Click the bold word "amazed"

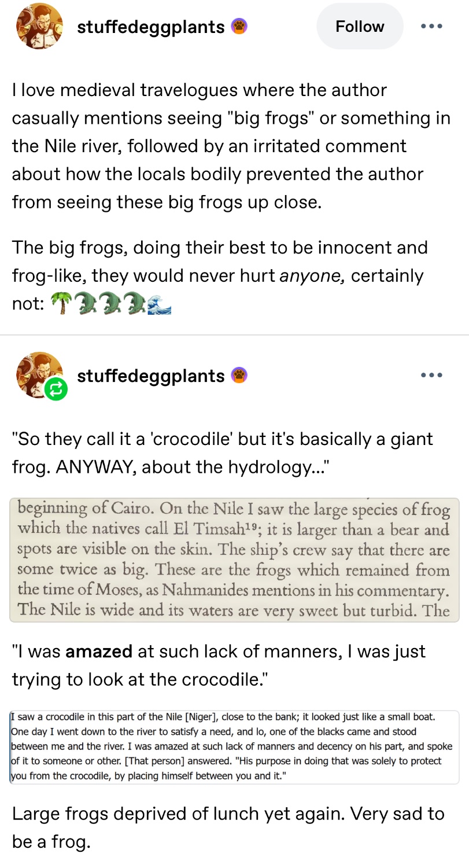tap(99, 651)
